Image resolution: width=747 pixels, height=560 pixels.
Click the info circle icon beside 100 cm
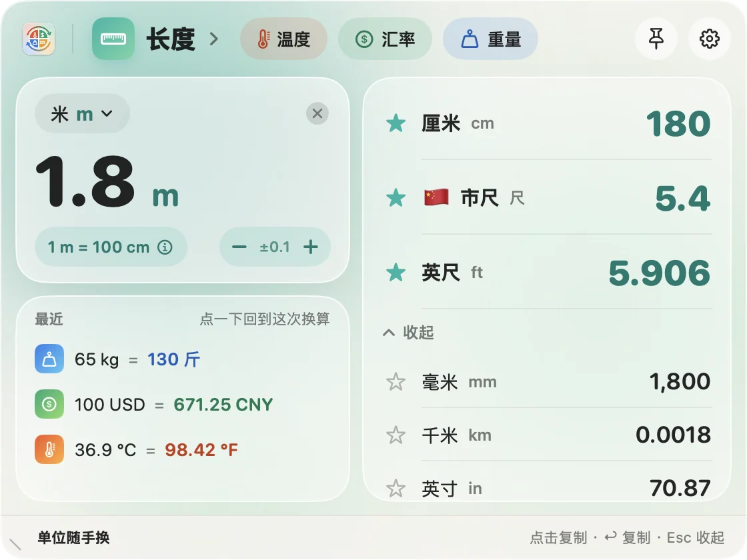tap(165, 247)
